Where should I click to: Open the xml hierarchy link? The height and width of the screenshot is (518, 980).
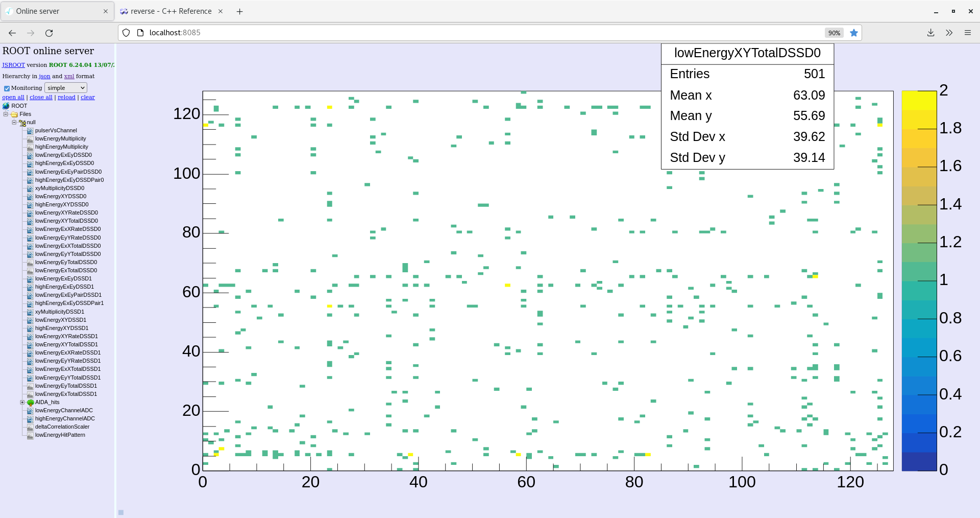[x=69, y=76]
